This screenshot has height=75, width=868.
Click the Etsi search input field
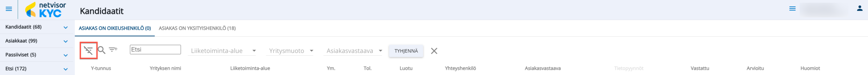[155, 49]
